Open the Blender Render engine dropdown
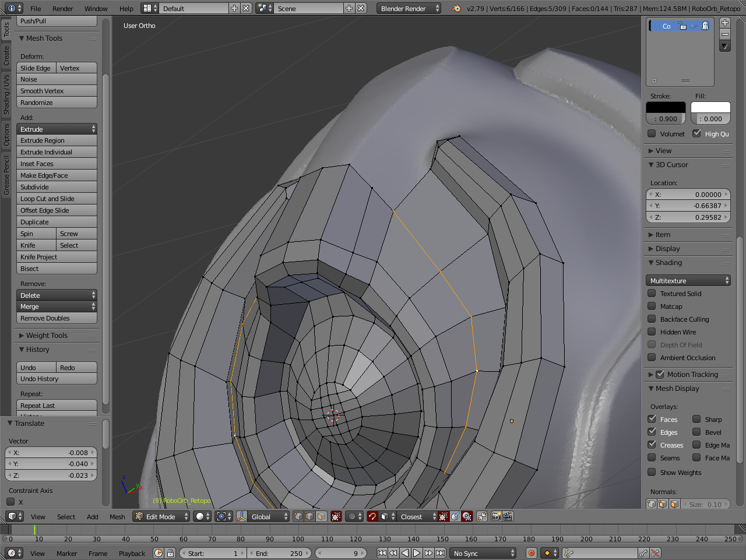The height and width of the screenshot is (560, 746). (x=408, y=8)
